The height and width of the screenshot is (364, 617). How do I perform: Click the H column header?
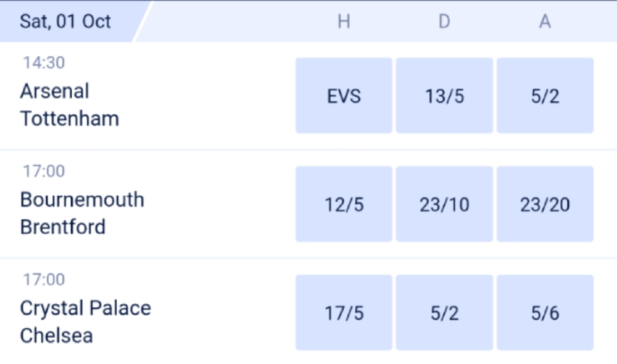344,22
